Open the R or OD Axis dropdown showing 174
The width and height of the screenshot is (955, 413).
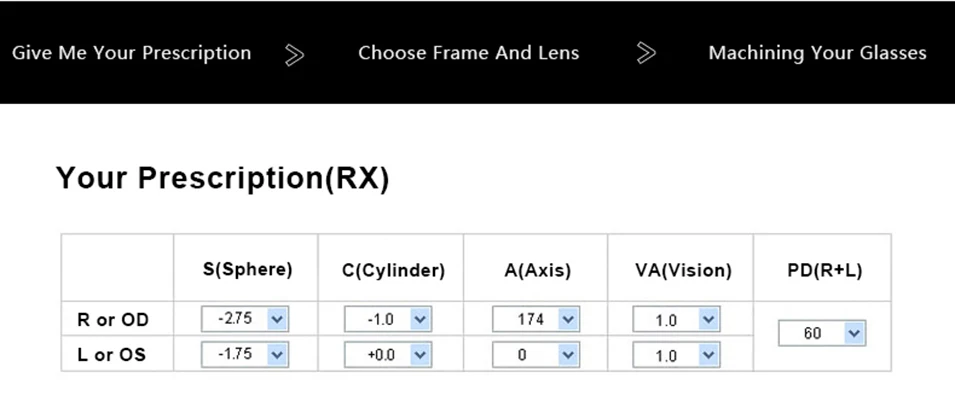click(536, 319)
